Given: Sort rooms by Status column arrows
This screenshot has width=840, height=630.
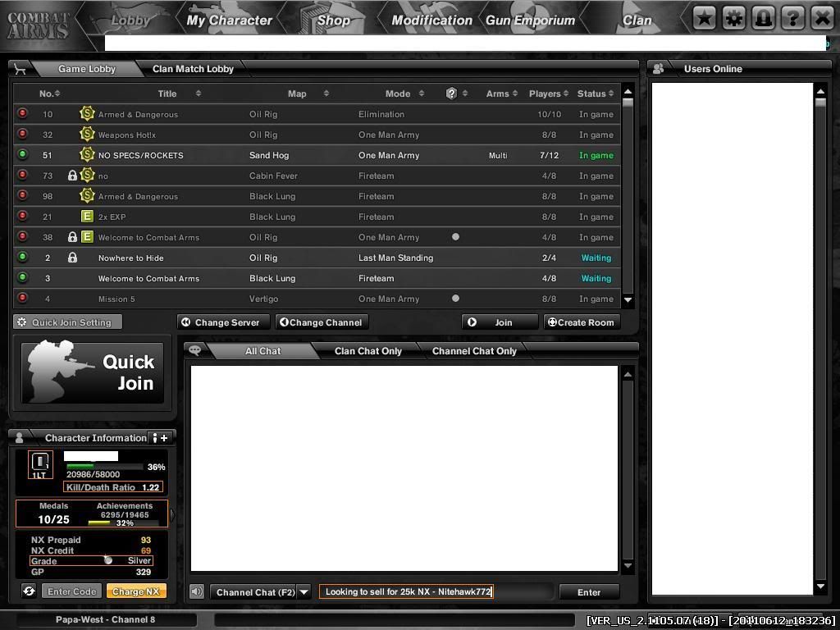Looking at the screenshot, I should (x=610, y=94).
